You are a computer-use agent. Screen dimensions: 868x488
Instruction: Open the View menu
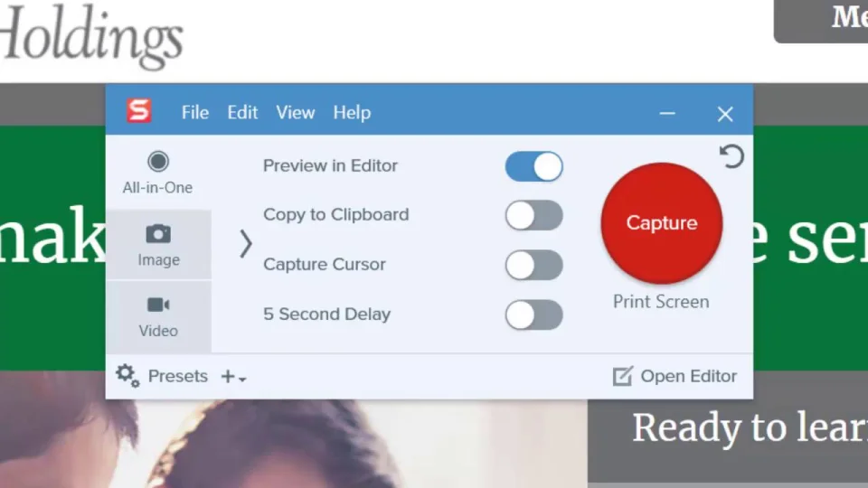295,113
